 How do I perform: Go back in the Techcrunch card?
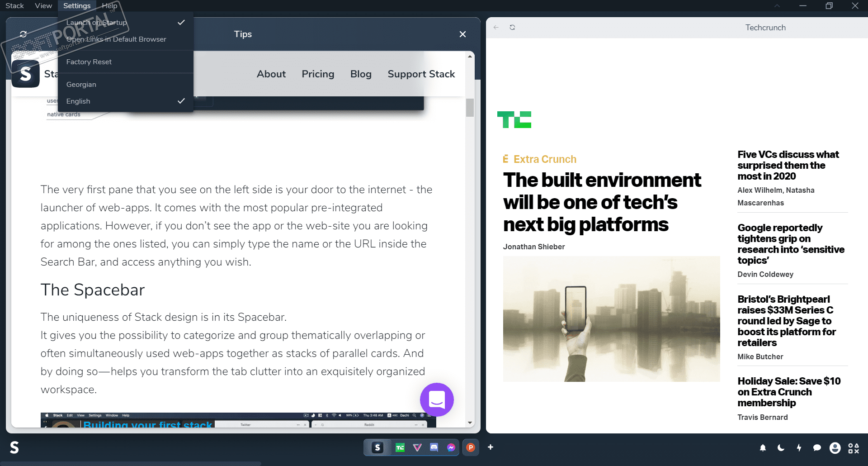[496, 28]
